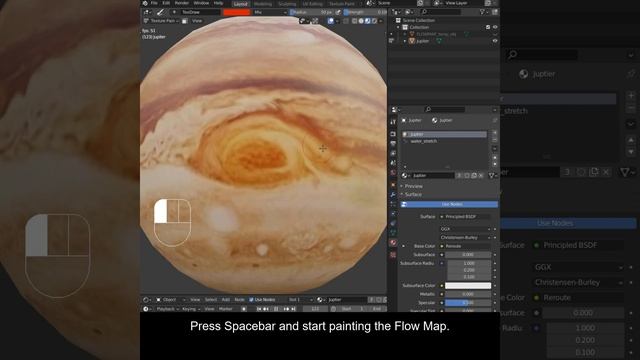Click the Surface Principled BSDF field
This screenshot has height=360, width=640.
coord(464,217)
